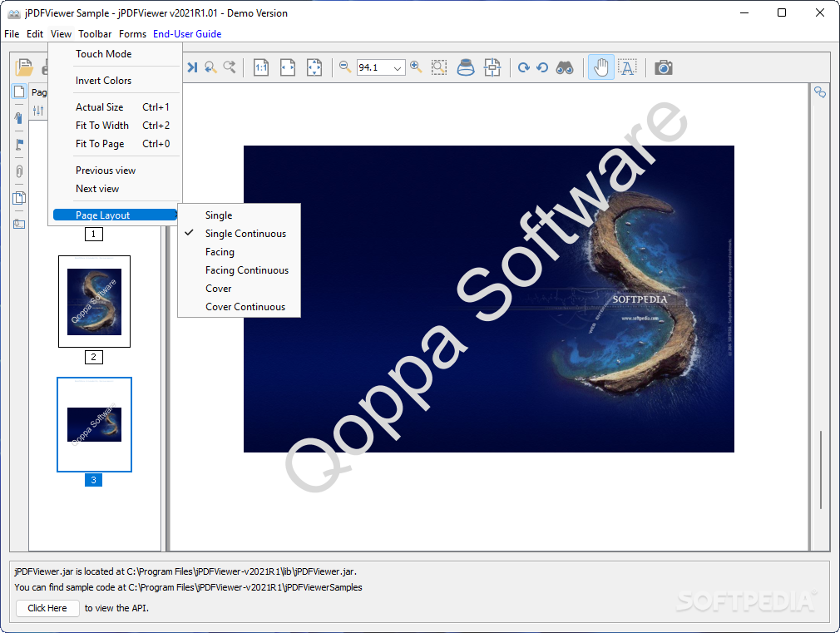Open the Layers panel in left sidebar
Viewport: 840px width, 633px height.
[x=19, y=198]
